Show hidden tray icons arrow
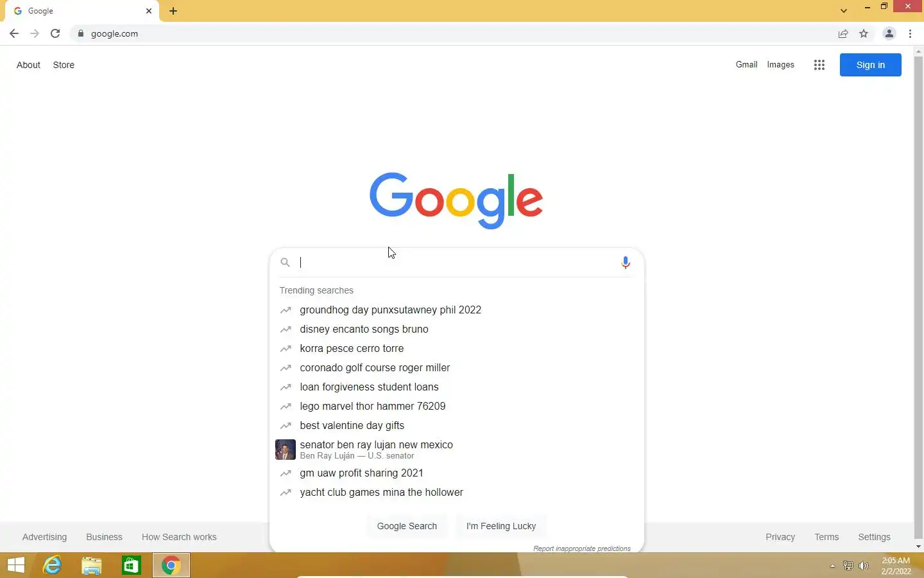Image resolution: width=924 pixels, height=578 pixels. click(832, 566)
